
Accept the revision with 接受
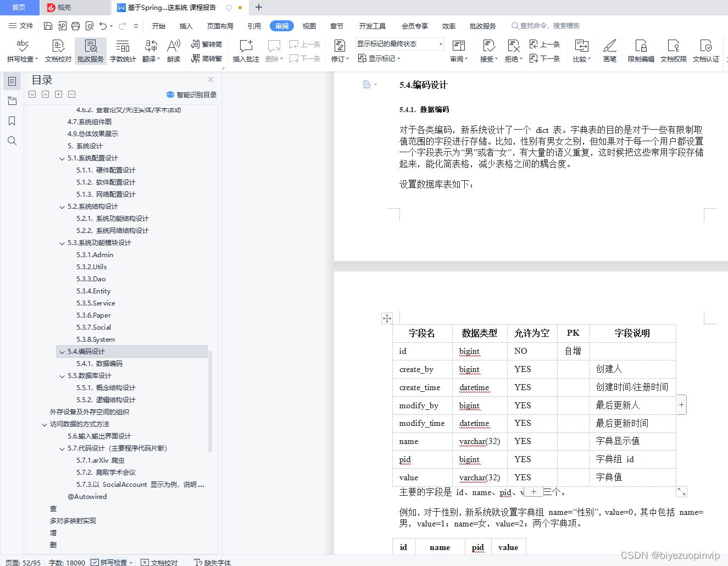pyautogui.click(x=488, y=51)
